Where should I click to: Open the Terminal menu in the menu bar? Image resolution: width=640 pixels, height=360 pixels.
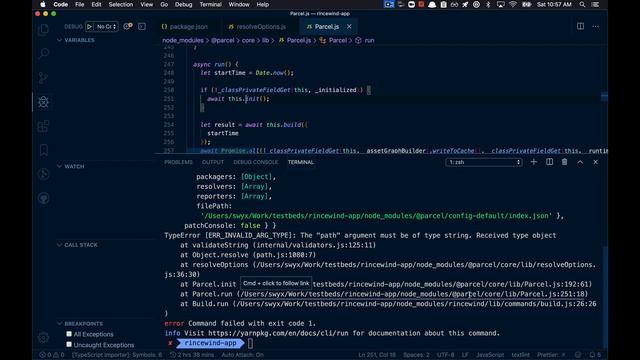[x=210, y=4]
